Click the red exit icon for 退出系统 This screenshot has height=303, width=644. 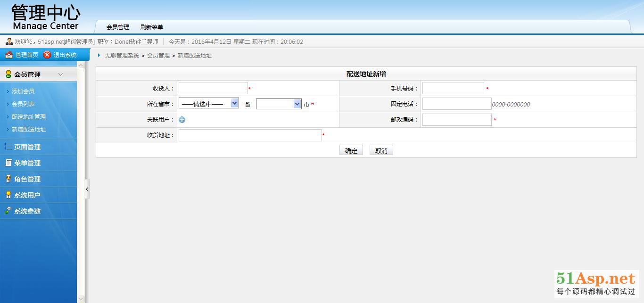[47, 55]
